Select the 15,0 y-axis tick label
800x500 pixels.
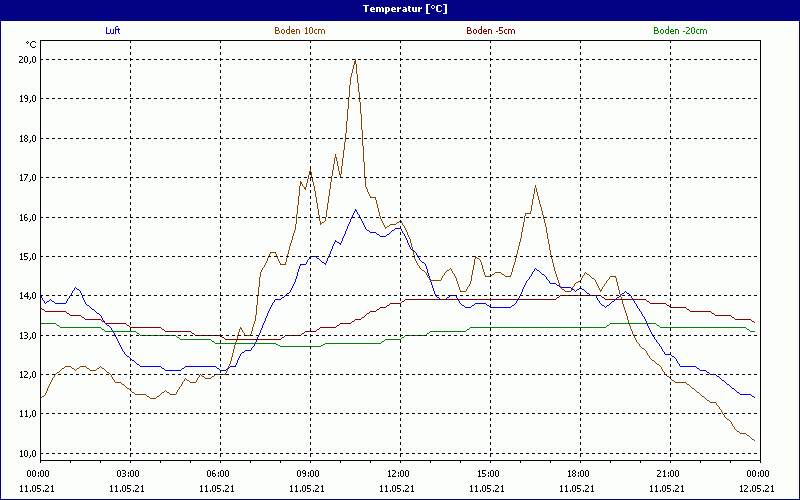coord(25,256)
